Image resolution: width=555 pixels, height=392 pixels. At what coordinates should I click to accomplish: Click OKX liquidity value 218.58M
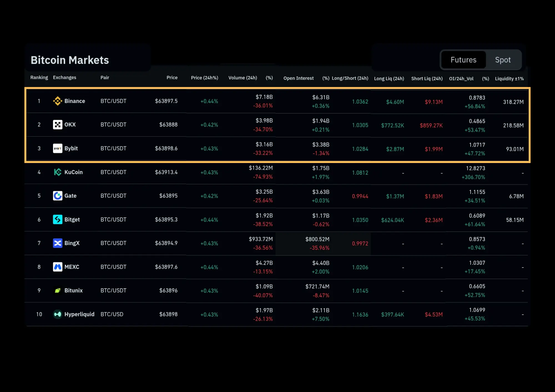[x=513, y=126]
